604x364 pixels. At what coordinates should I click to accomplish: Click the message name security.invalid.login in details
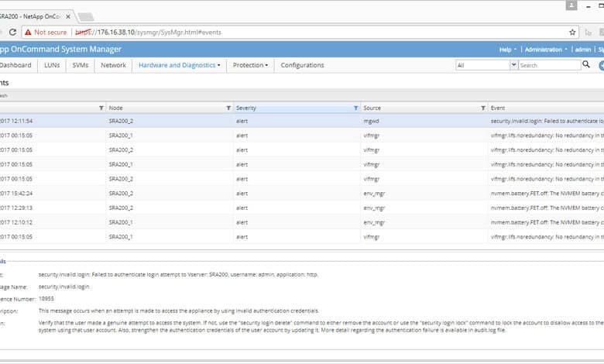coord(64,287)
